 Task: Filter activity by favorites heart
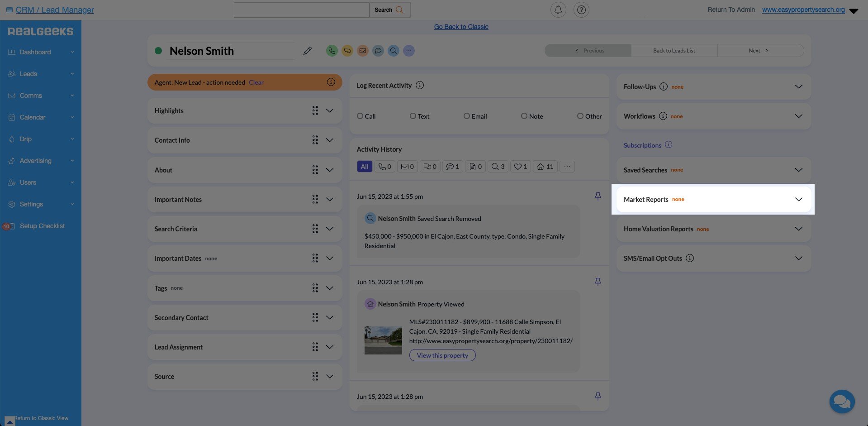521,167
